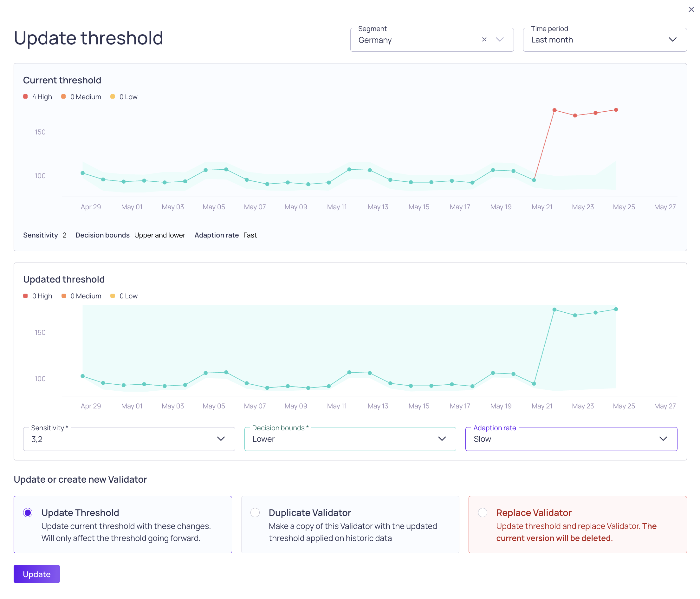Choose the Duplicate Validator radio option
The height and width of the screenshot is (599, 700).
pos(255,512)
